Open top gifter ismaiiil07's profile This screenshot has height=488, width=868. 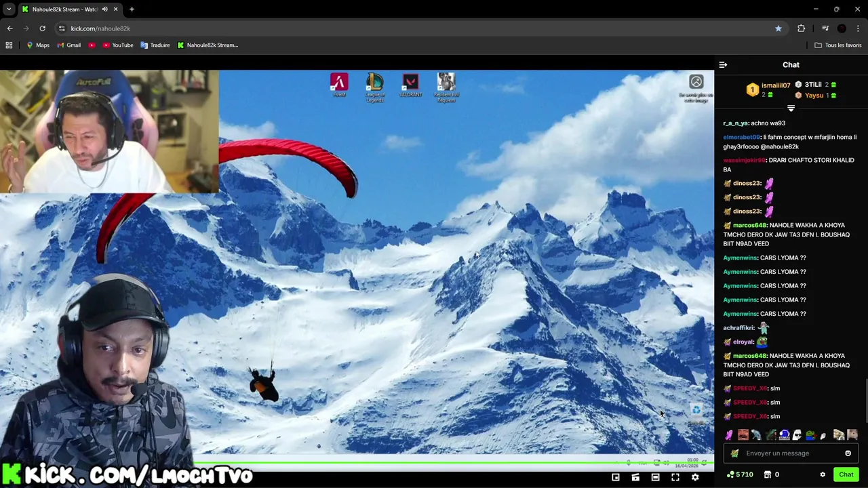(775, 85)
